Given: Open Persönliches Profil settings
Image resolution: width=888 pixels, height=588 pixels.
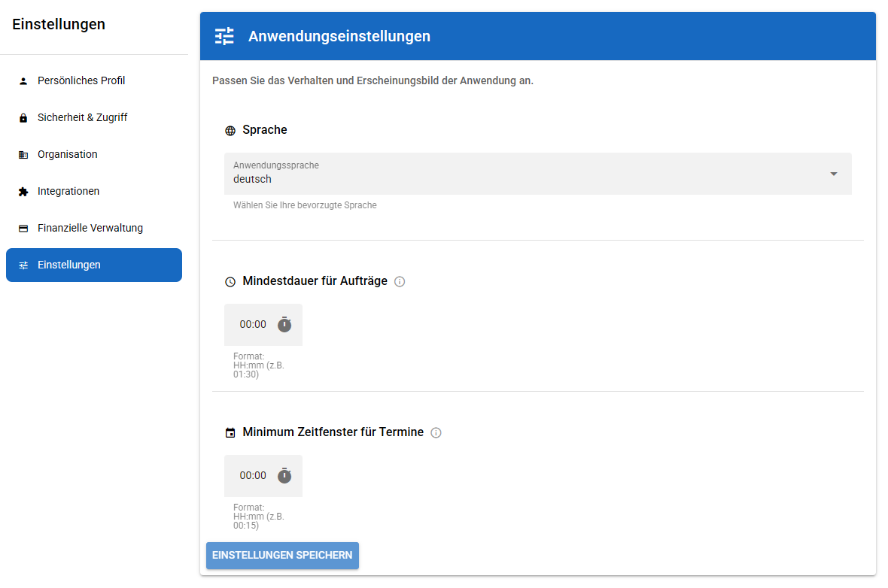Looking at the screenshot, I should pos(94,81).
